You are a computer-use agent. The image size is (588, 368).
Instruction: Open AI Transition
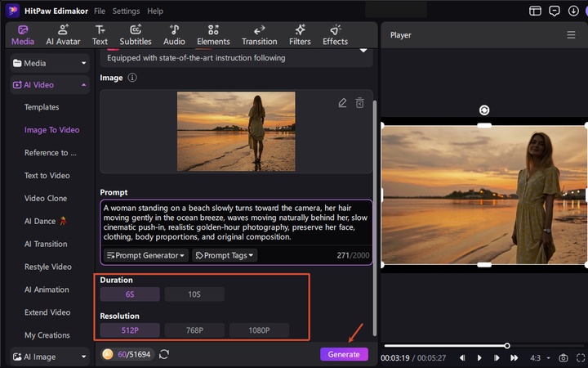click(46, 244)
